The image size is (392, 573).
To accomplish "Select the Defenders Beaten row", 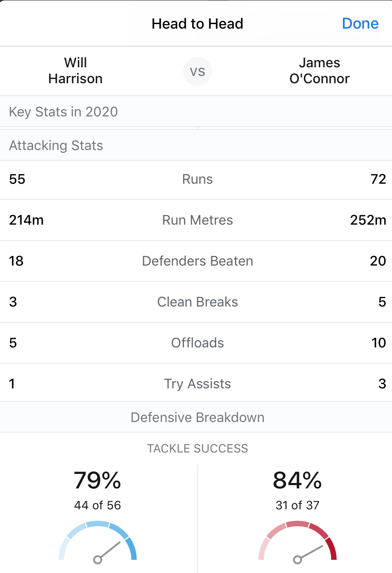I will [x=196, y=261].
